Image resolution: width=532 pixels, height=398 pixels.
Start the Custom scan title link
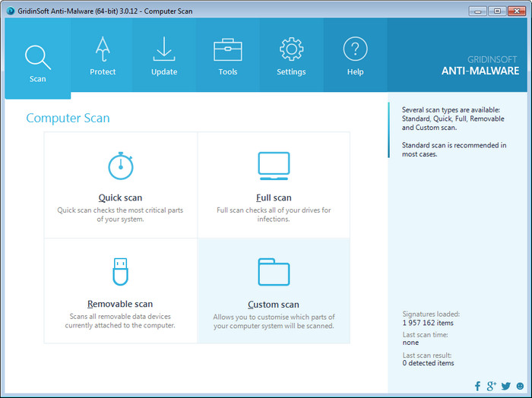(x=274, y=305)
